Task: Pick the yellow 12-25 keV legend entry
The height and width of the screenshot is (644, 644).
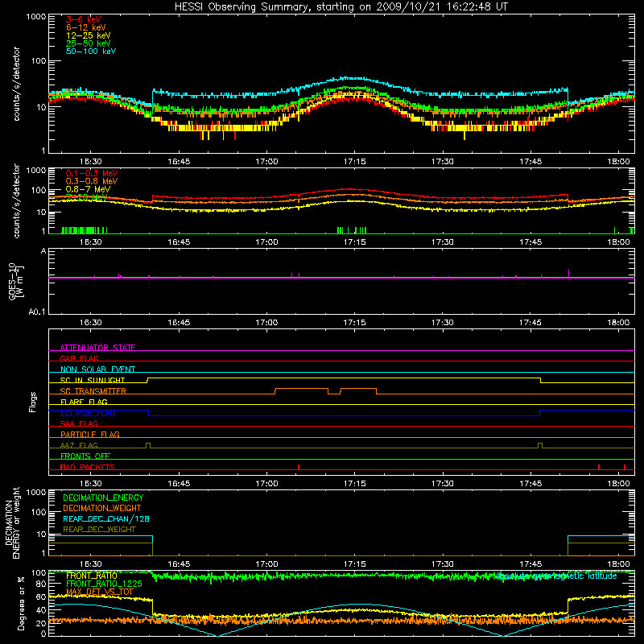Action: [89, 35]
